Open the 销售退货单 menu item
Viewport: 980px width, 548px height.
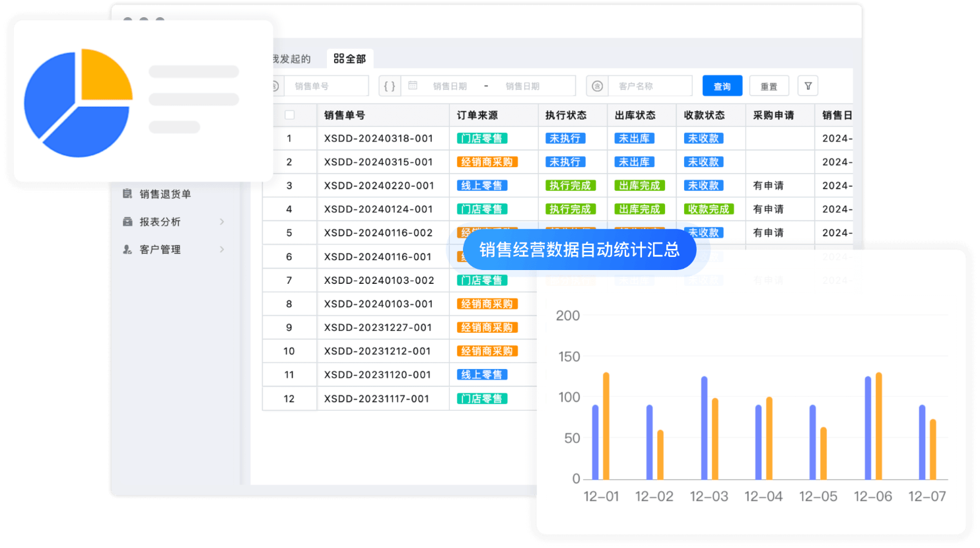[x=165, y=194]
